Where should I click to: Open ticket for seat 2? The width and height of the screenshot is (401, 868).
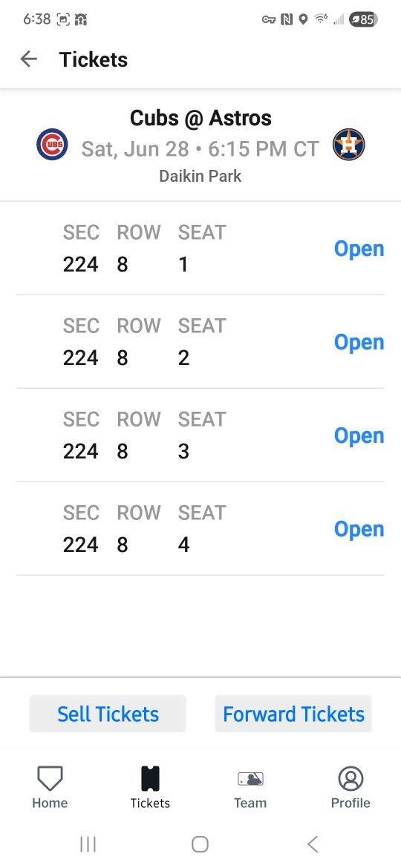click(359, 343)
